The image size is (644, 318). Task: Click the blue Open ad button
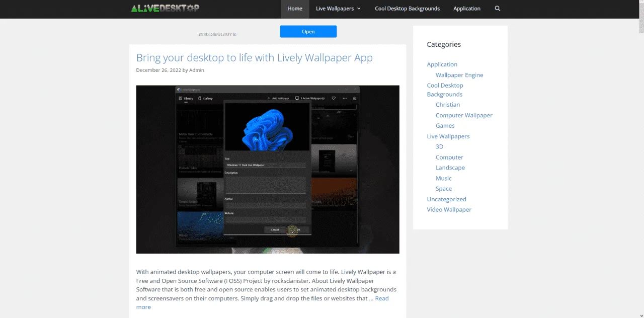point(308,32)
